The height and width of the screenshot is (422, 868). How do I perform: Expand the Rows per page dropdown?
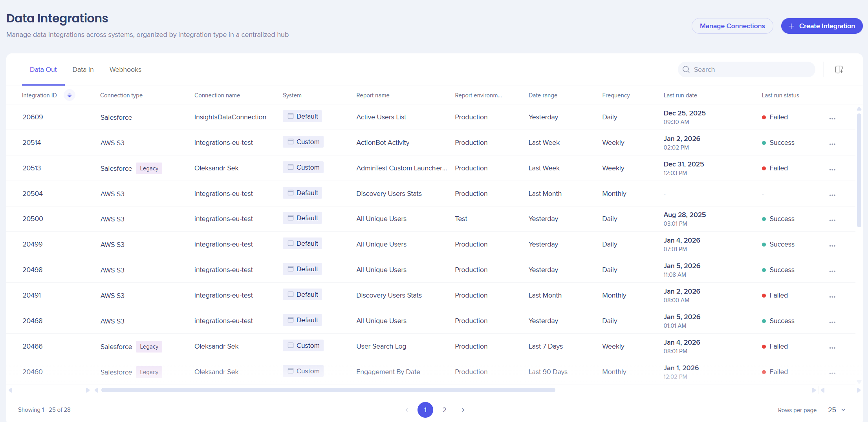point(837,410)
